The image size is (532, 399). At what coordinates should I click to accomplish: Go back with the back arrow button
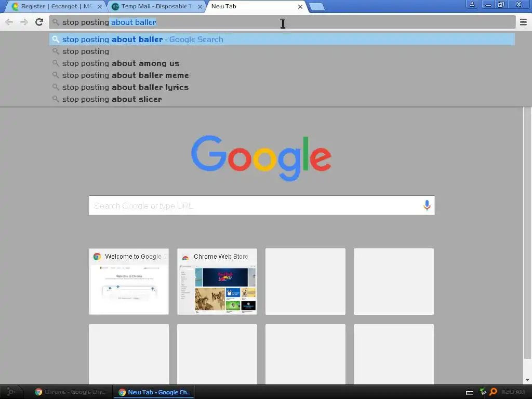coord(9,22)
